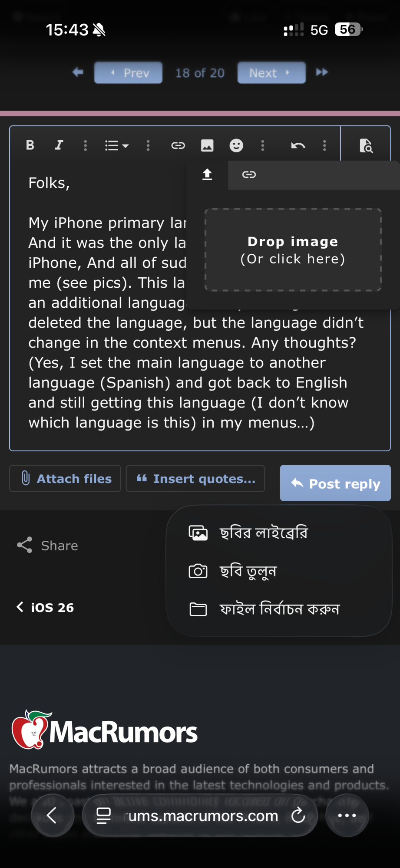This screenshot has width=400, height=868.
Task: Choose the photo library menu option
Action: point(263,533)
